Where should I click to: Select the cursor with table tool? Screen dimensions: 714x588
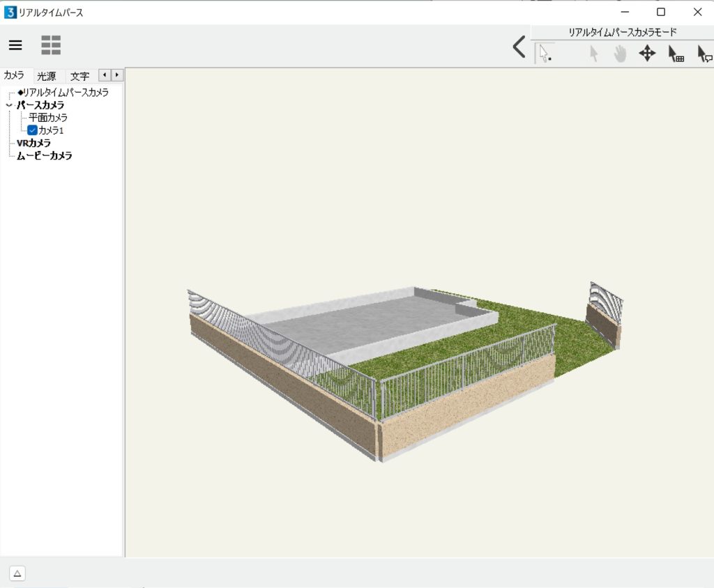click(x=676, y=54)
